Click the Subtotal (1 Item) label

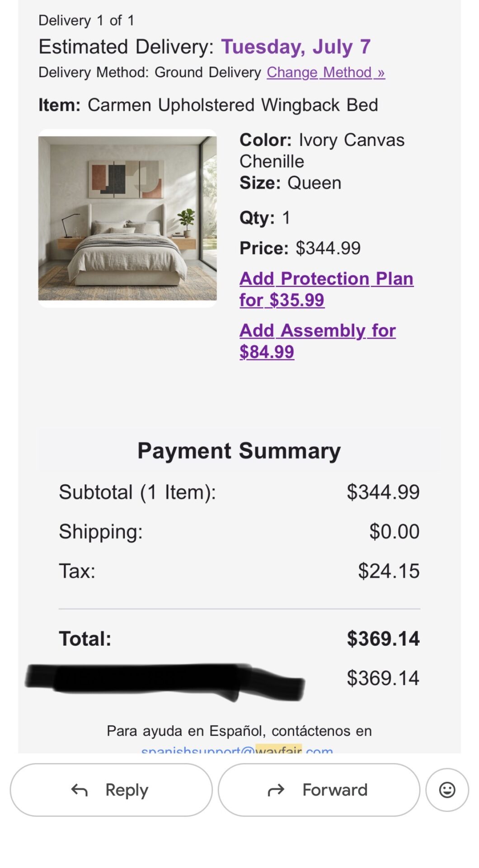tap(137, 492)
